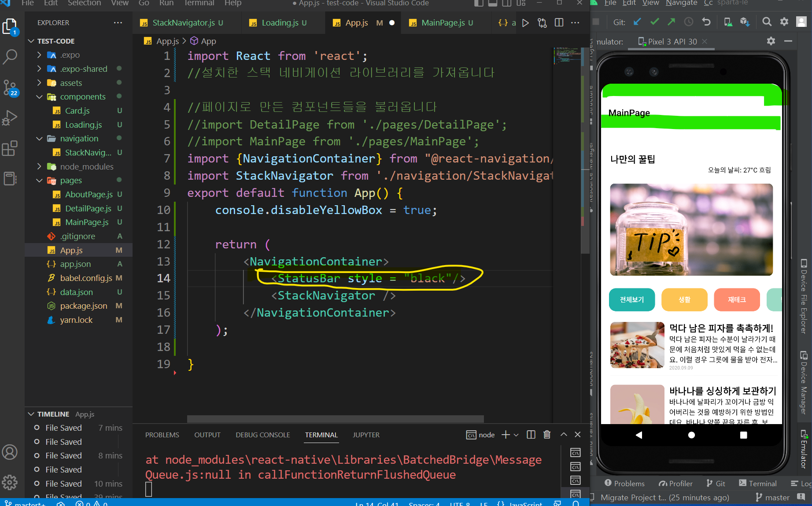
Task: Switch to the MainPage.js editor tab
Action: pyautogui.click(x=447, y=22)
